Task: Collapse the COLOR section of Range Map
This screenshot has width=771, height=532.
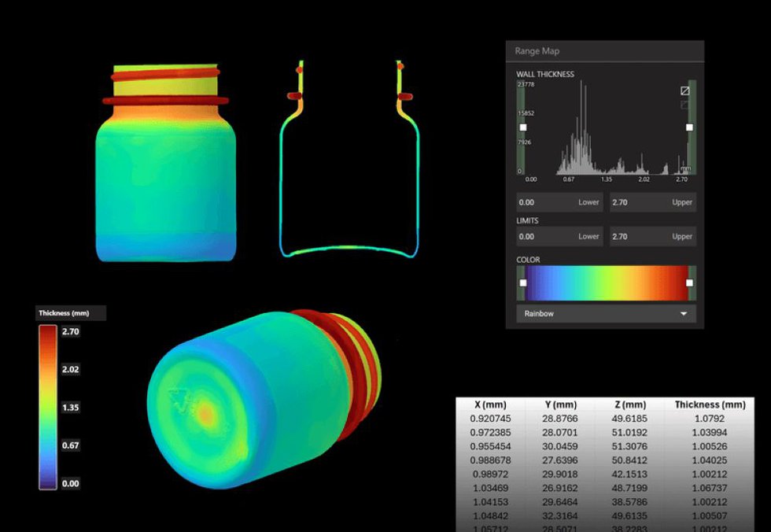Action: 528,260
